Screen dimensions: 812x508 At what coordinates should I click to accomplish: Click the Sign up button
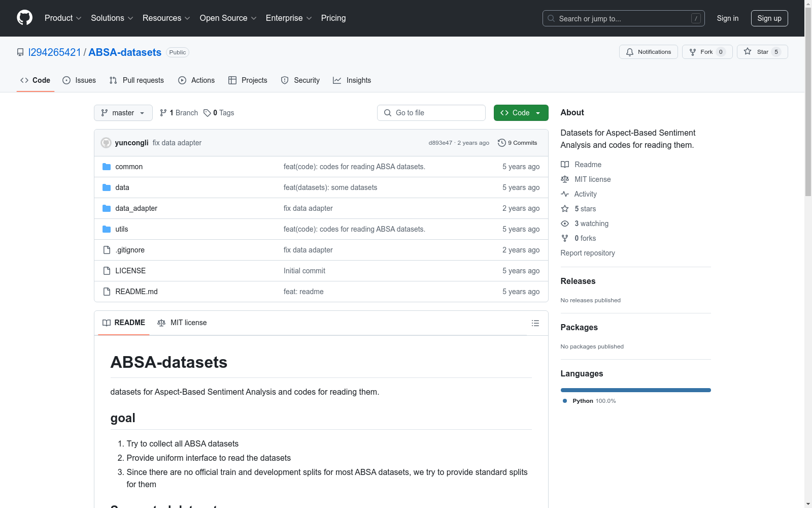coord(769,18)
